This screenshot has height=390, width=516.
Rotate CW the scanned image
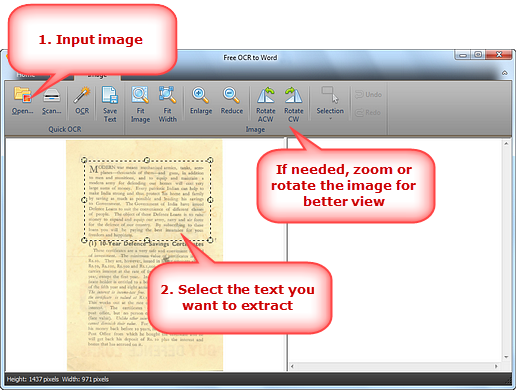point(294,104)
